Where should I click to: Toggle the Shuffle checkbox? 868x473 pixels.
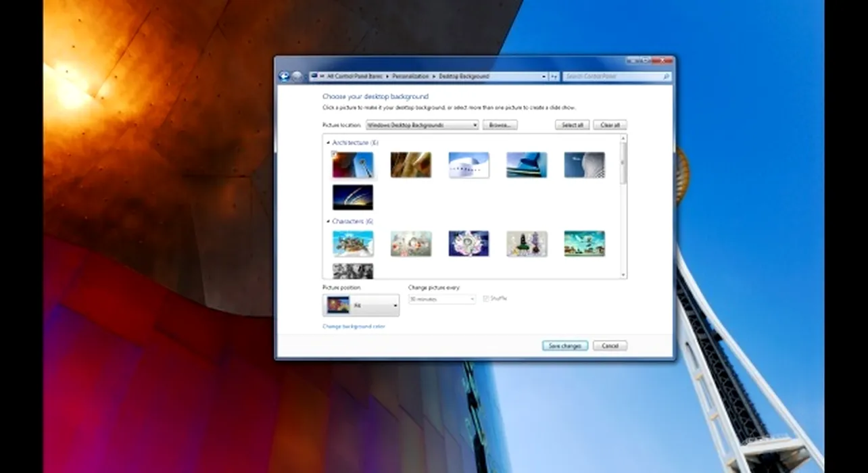click(486, 299)
